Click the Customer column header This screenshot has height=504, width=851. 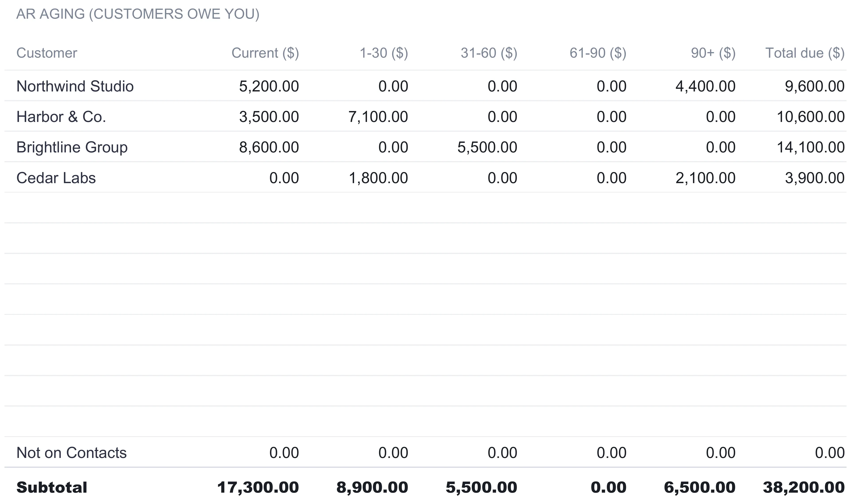click(47, 53)
